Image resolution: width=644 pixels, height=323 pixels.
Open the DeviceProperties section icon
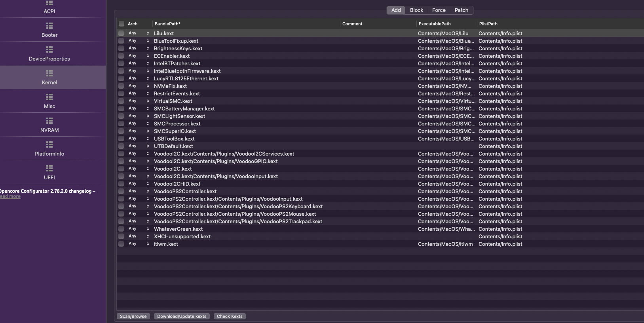49,50
